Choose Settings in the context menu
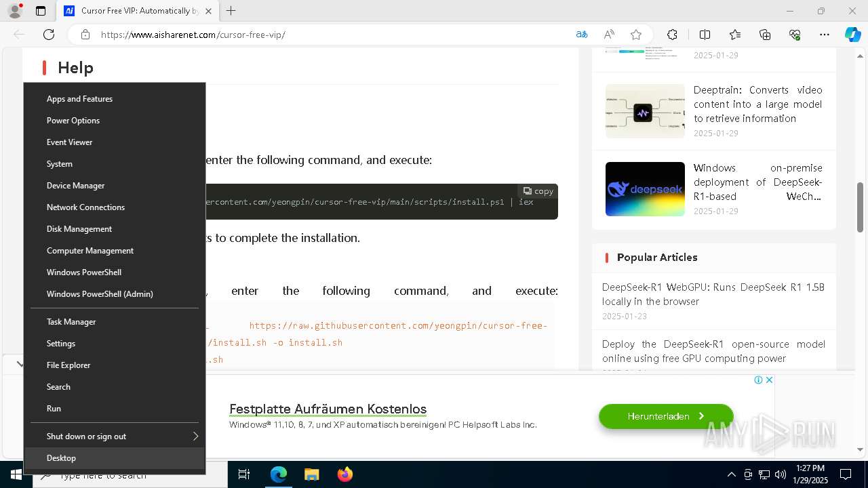 click(x=115, y=344)
